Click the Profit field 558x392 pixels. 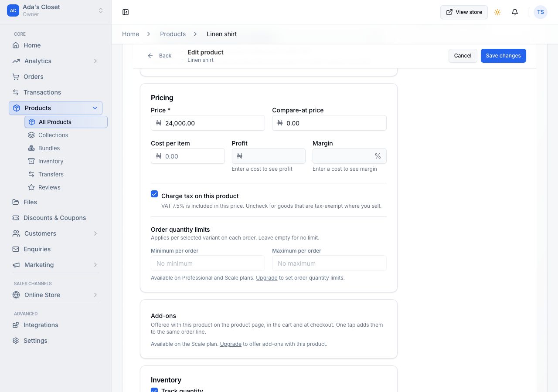269,156
